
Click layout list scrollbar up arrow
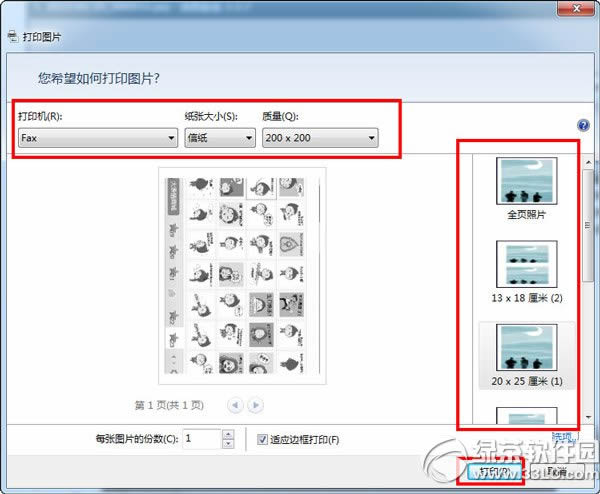pos(588,162)
